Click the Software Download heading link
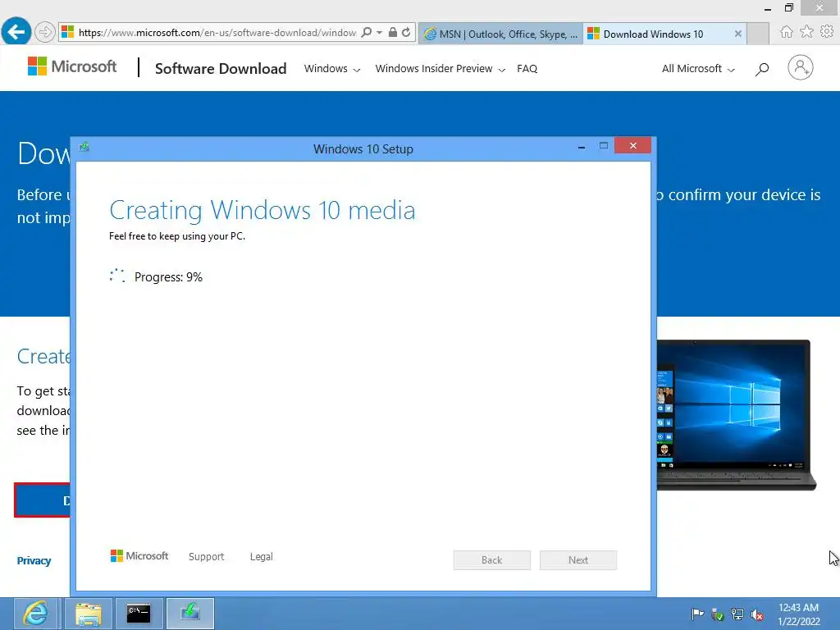The width and height of the screenshot is (840, 630). (x=221, y=69)
